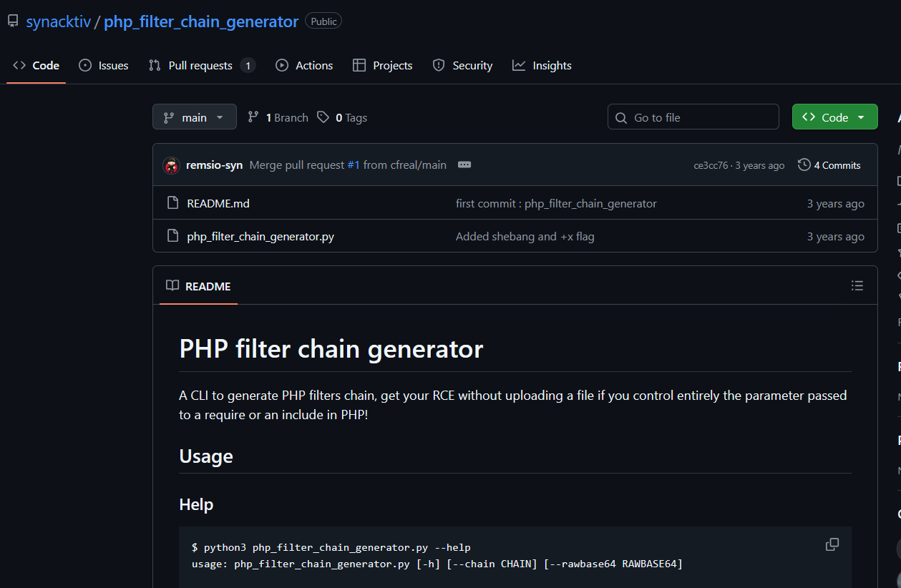Open the synacktiv organization link

58,21
